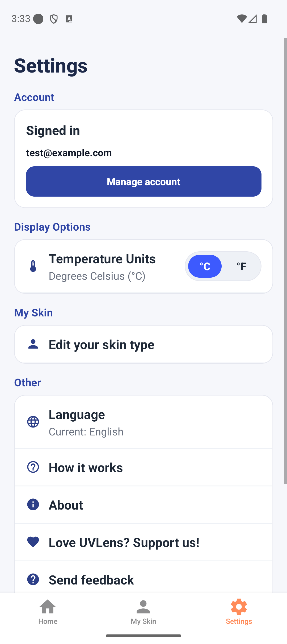Tap the question mark icon beside How it works
287x644 pixels.
33,467
